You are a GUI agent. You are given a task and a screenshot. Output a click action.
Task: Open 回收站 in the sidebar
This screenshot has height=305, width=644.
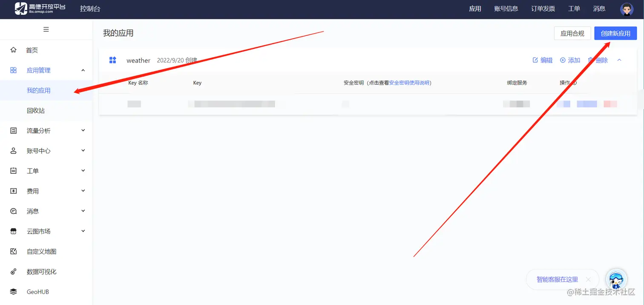[36, 110]
